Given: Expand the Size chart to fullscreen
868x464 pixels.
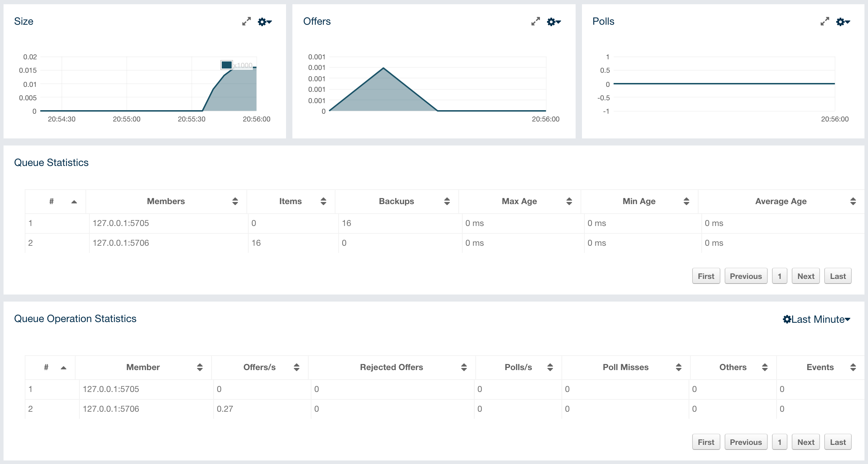Looking at the screenshot, I should [x=246, y=22].
